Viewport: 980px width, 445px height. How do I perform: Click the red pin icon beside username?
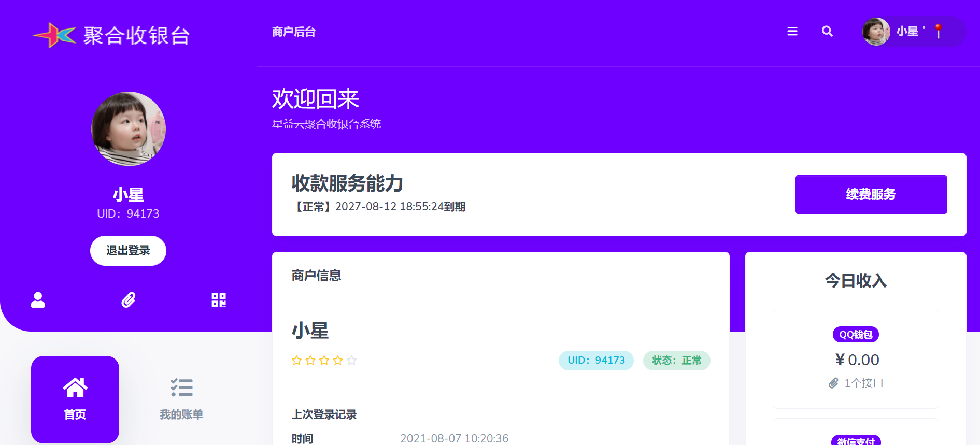[938, 31]
